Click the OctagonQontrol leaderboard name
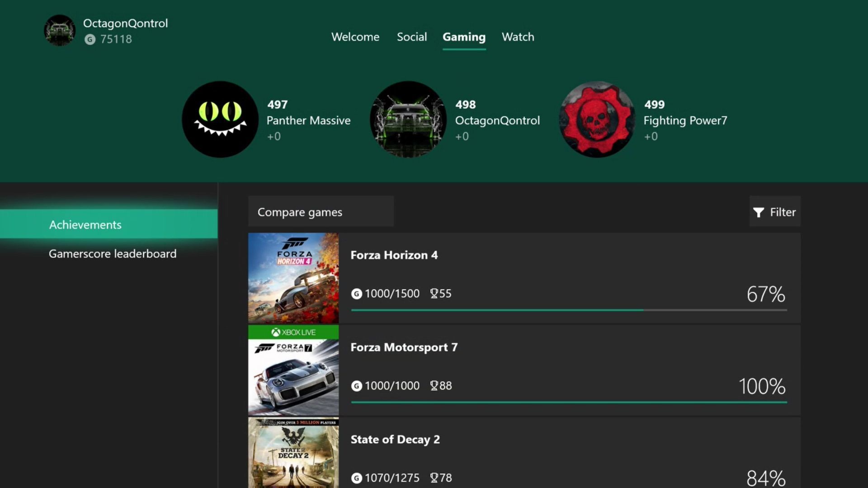868x488 pixels. coord(497,121)
